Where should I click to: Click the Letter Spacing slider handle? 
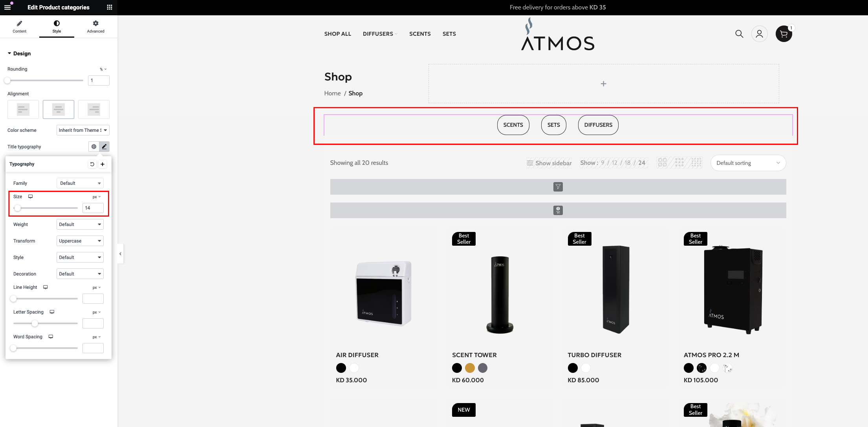click(x=35, y=323)
